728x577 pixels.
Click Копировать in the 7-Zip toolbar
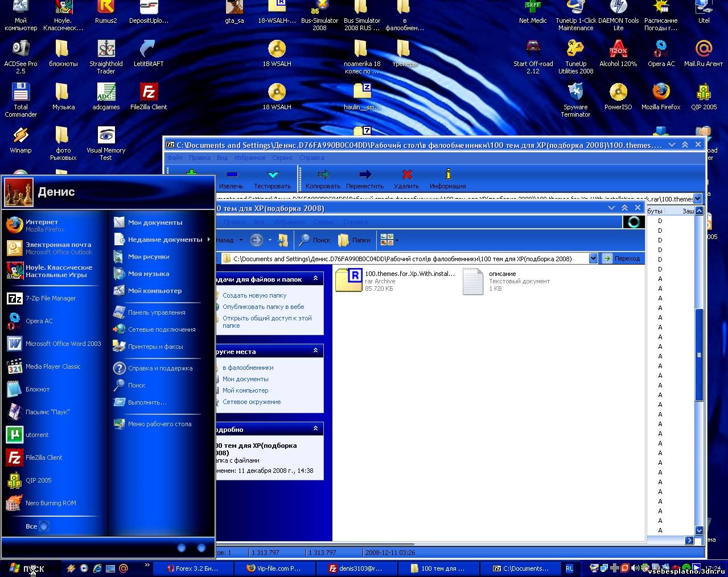tap(323, 179)
